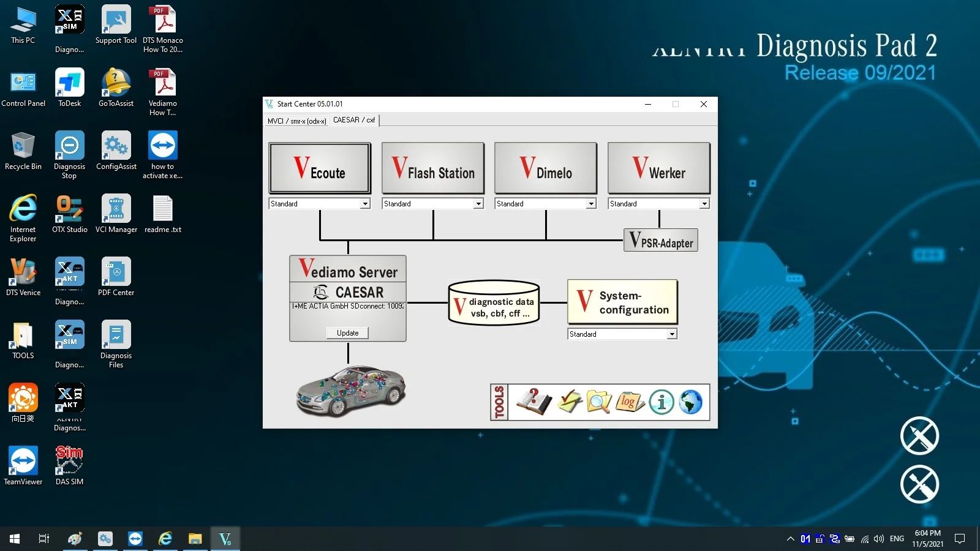Click the lower round wrench icon on desktop
980x551 pixels.
[x=919, y=484]
